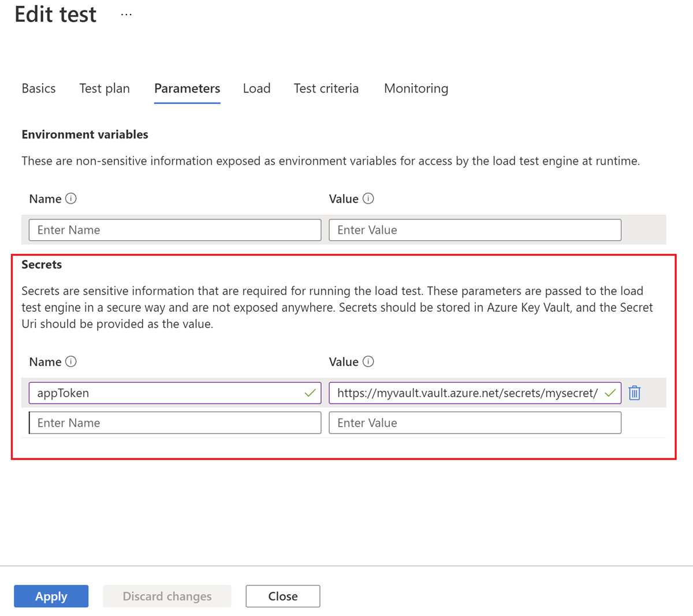
Task: Apply the test changes
Action: 51,596
